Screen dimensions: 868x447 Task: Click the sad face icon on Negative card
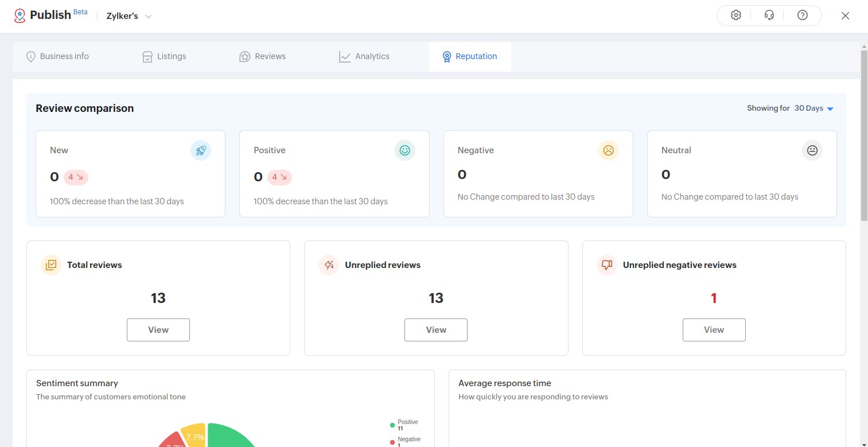(x=609, y=150)
